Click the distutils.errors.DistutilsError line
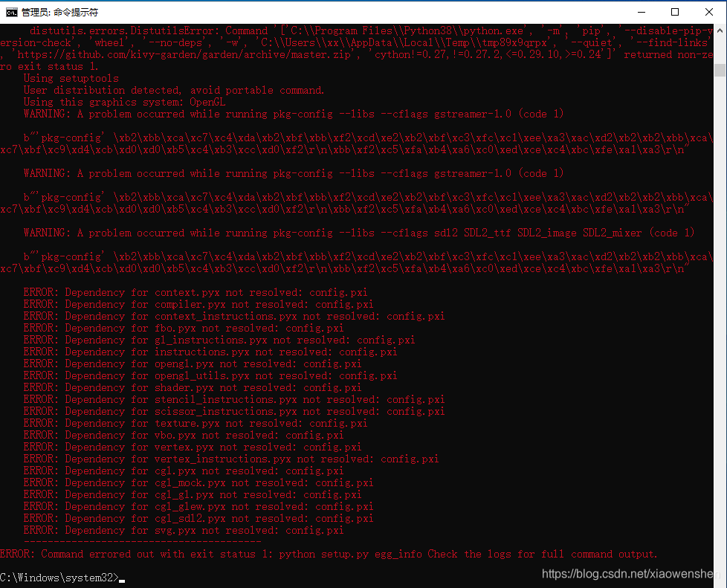Viewport: 727px width, 588px height. [x=371, y=30]
